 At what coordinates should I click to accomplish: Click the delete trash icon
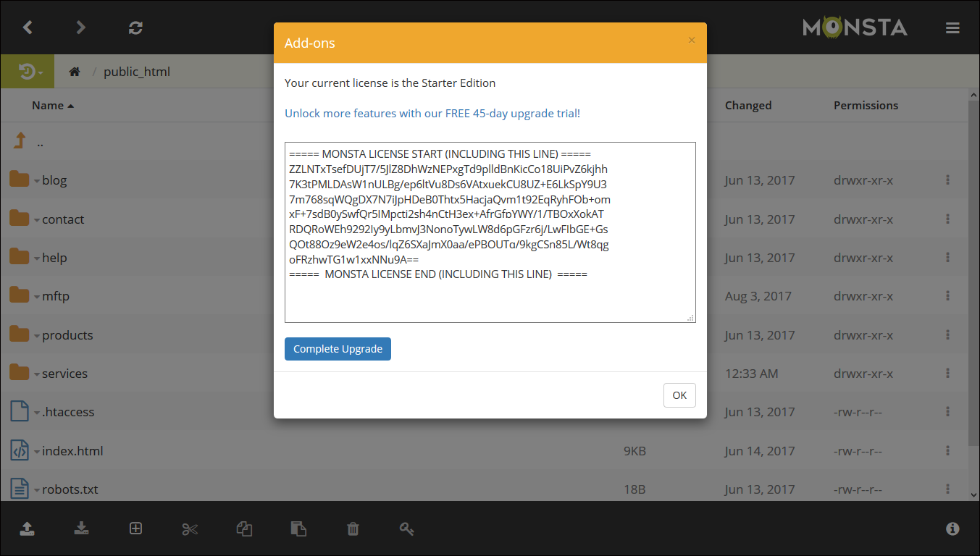click(x=353, y=528)
